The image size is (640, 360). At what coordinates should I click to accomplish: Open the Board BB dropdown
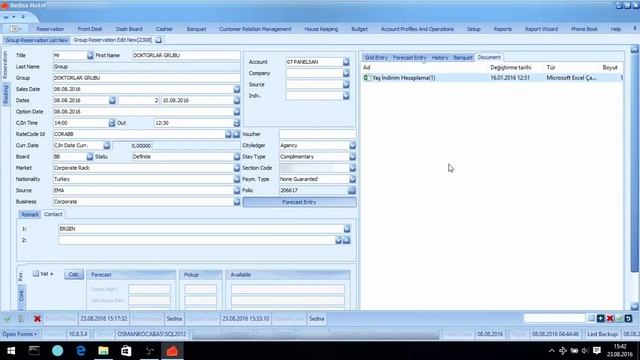pyautogui.click(x=90, y=156)
